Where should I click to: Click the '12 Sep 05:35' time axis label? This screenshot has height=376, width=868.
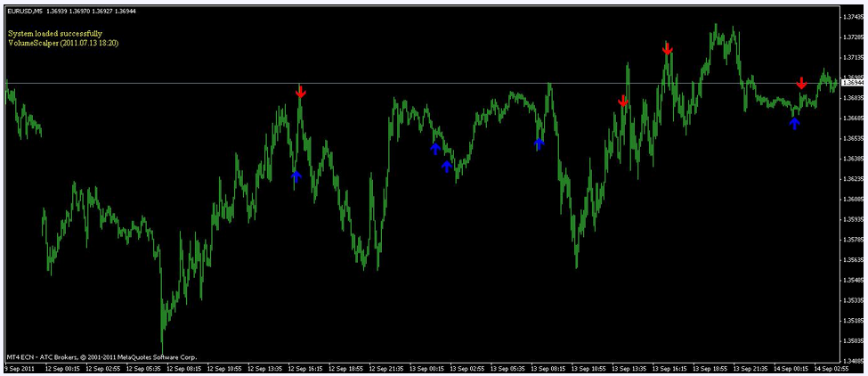pyautogui.click(x=143, y=368)
